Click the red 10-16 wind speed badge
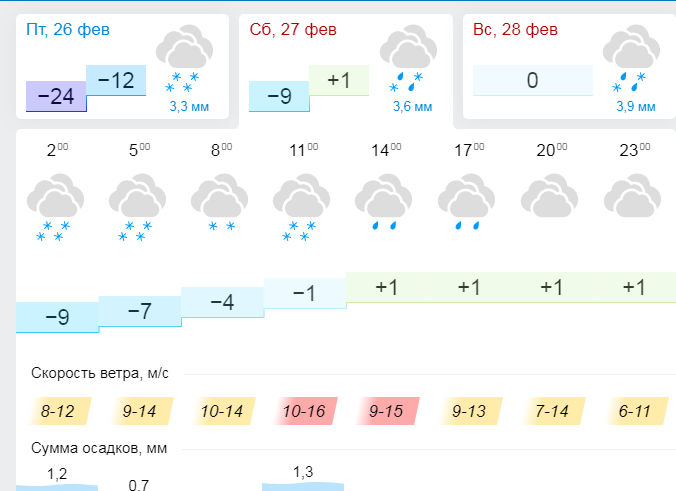The width and height of the screenshot is (676, 491). click(303, 411)
